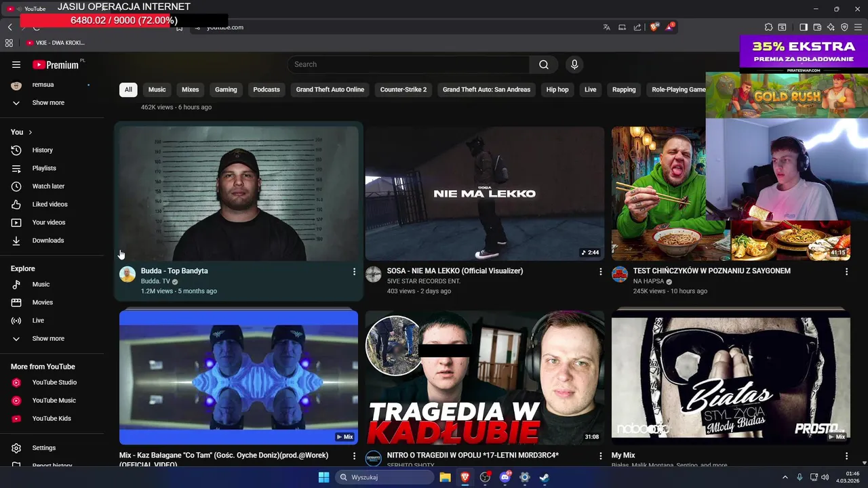Launch YouTube Music
The height and width of the screenshot is (488, 868).
click(x=52, y=401)
